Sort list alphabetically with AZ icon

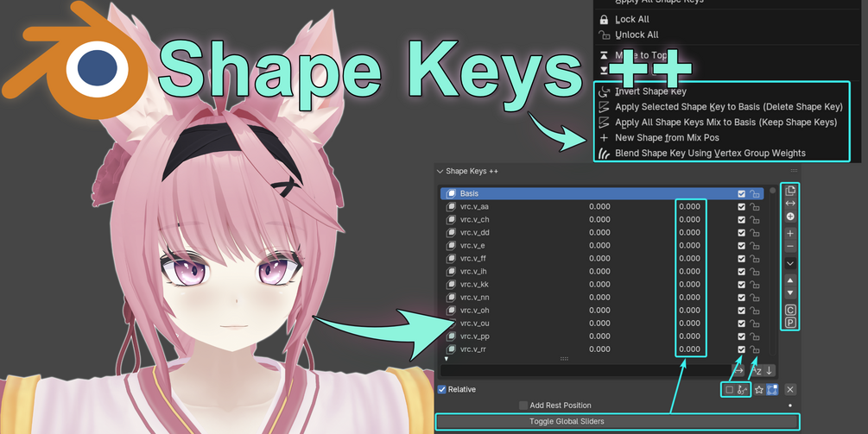757,371
